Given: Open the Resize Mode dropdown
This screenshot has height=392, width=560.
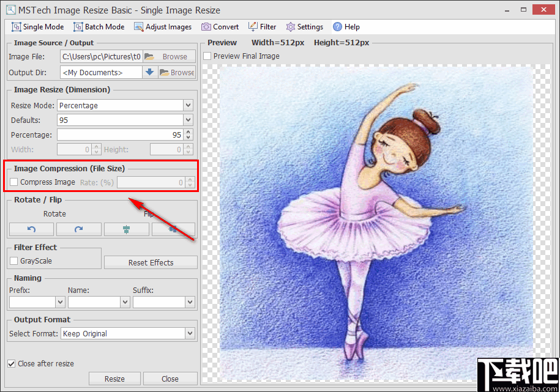Looking at the screenshot, I should click(x=187, y=105).
